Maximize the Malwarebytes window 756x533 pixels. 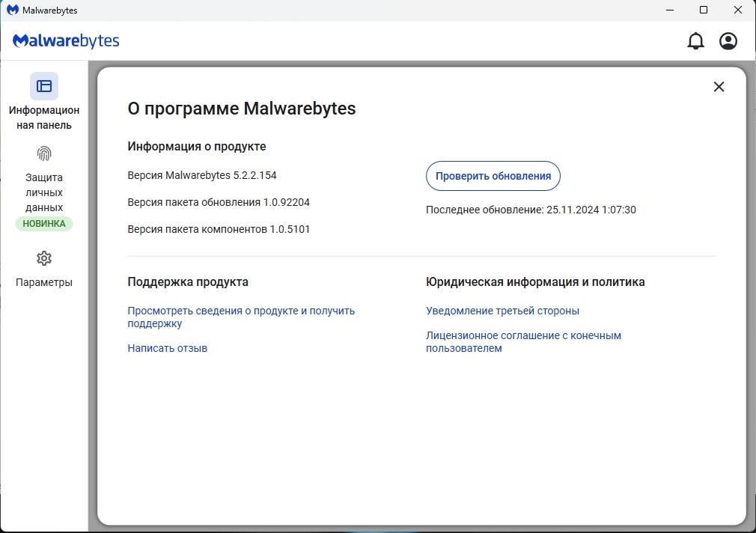704,10
